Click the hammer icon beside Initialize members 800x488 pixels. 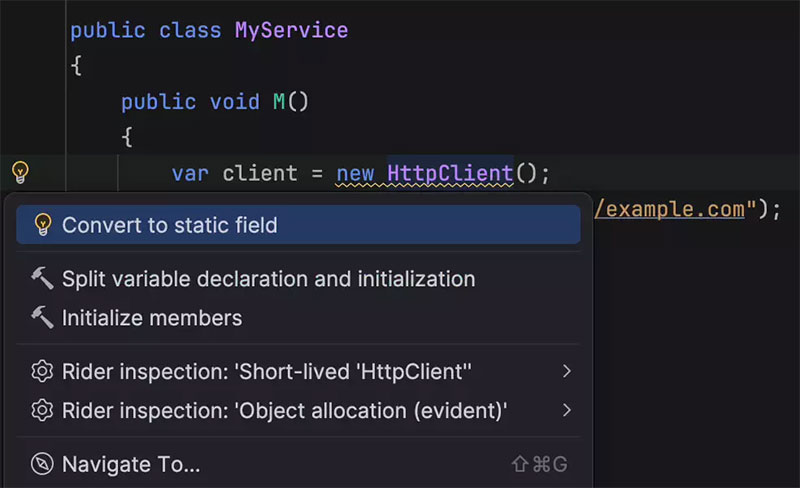click(x=42, y=318)
